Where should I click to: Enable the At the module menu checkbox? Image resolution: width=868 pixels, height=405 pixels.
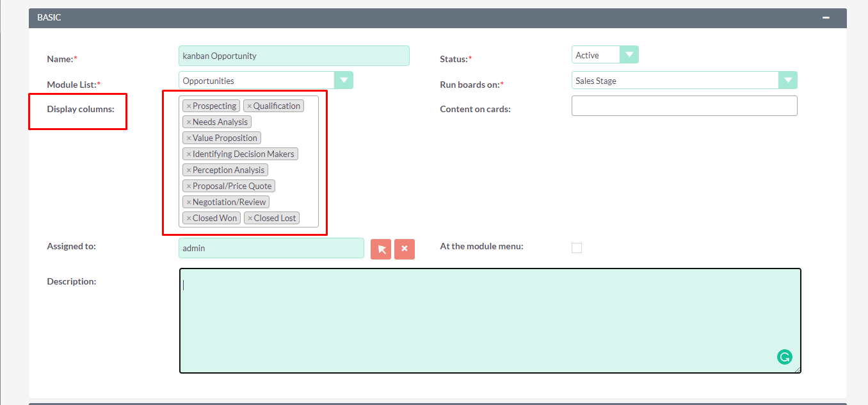tap(576, 247)
